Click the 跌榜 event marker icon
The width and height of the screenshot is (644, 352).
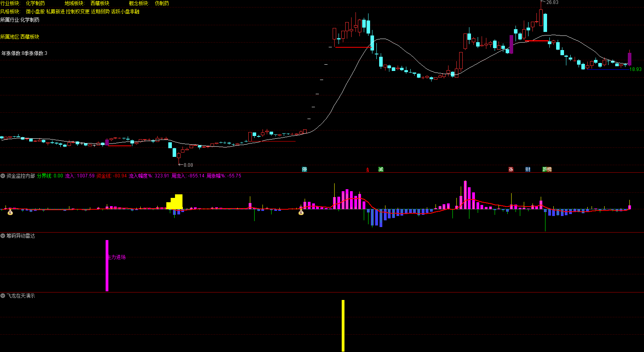pyautogui.click(x=547, y=169)
